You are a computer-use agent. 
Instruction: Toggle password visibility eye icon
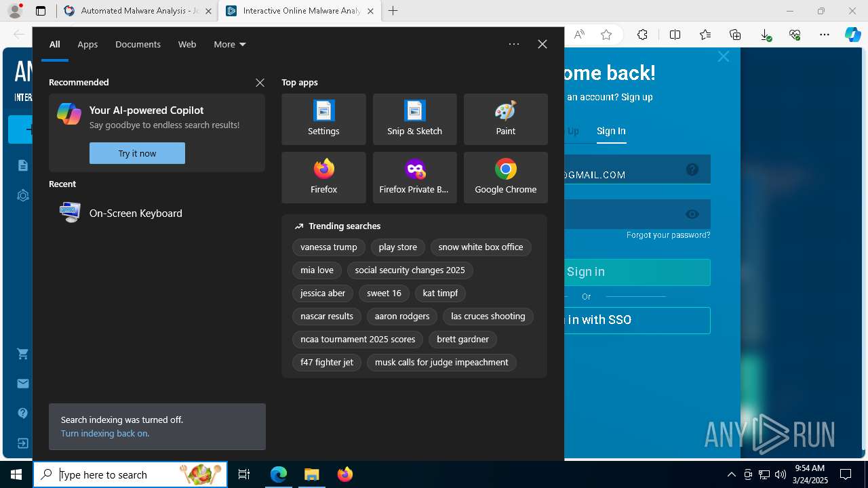692,214
